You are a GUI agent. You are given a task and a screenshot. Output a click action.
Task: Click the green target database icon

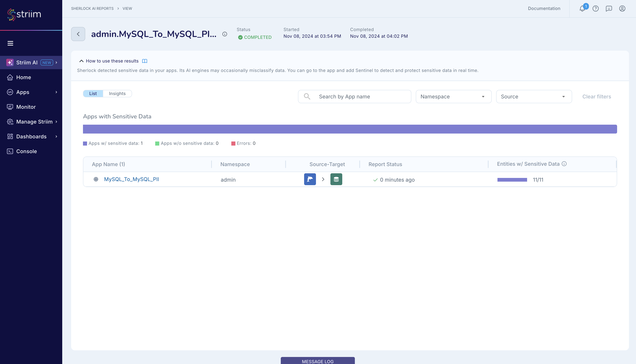pos(336,179)
